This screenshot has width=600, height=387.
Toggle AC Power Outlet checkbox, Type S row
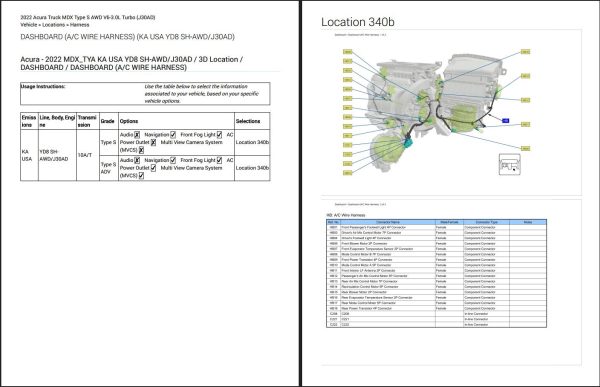click(153, 142)
